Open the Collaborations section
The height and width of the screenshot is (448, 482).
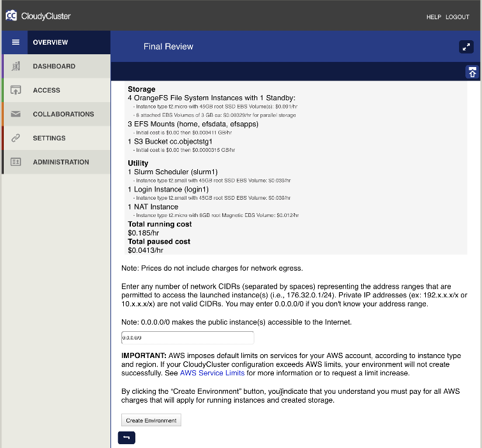[56, 114]
